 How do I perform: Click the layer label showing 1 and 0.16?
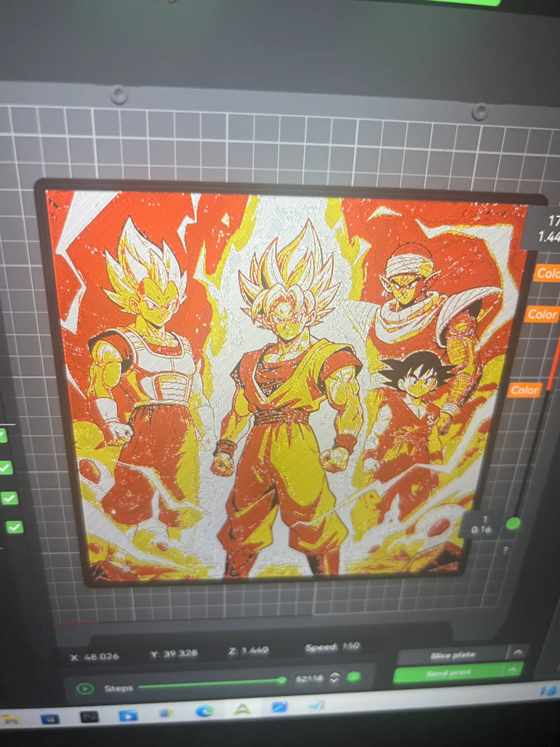tap(481, 525)
